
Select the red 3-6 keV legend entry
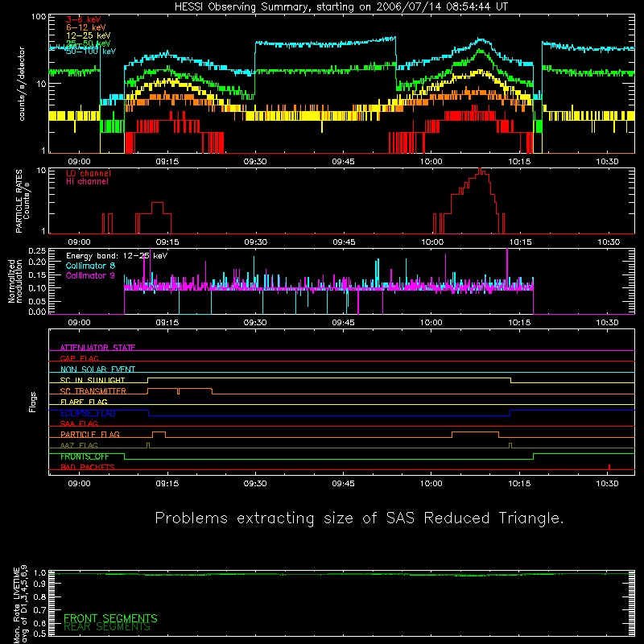[x=84, y=19]
